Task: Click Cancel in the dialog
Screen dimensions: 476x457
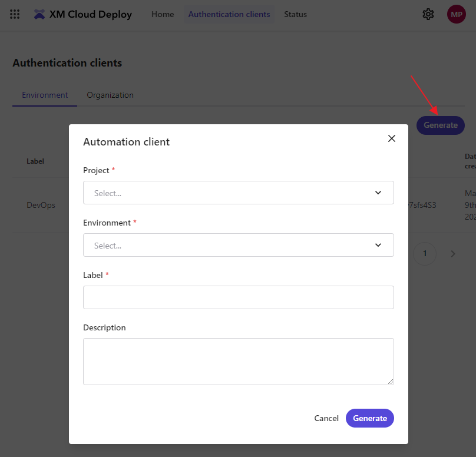Action: pos(326,418)
